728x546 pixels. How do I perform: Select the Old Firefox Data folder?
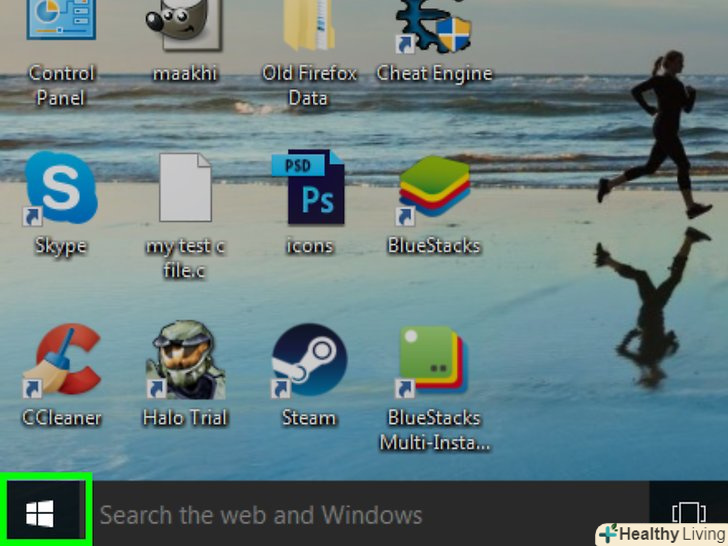click(x=309, y=24)
